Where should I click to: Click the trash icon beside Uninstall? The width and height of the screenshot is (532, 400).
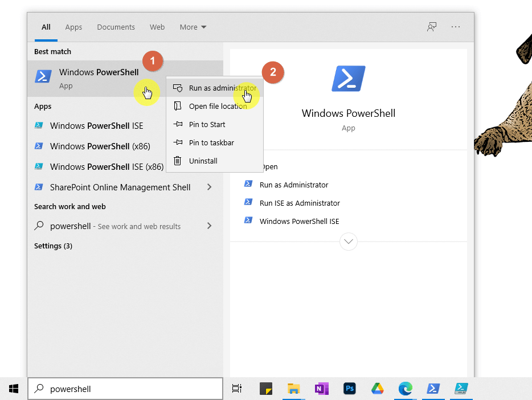(x=178, y=161)
